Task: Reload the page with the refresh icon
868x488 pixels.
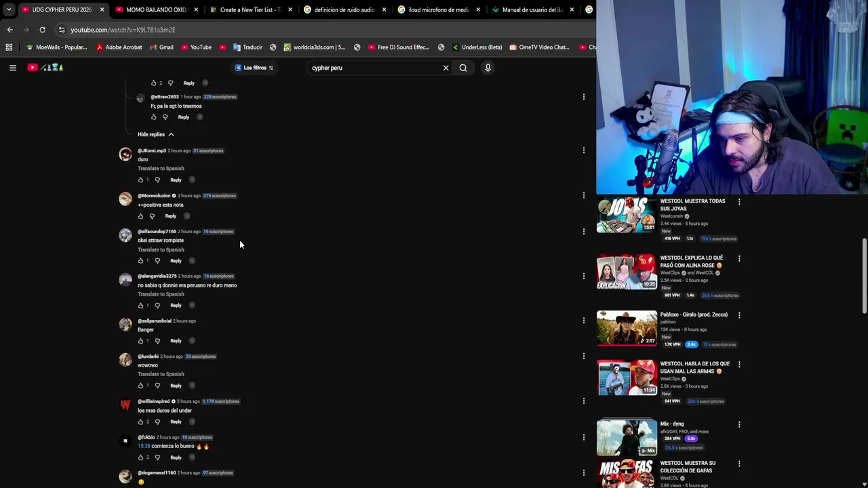Action: tap(42, 30)
